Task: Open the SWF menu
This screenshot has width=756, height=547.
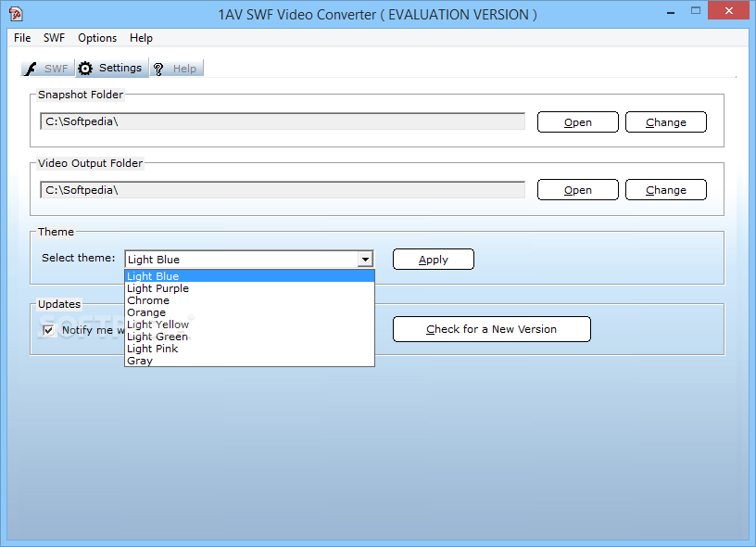Action: click(54, 38)
